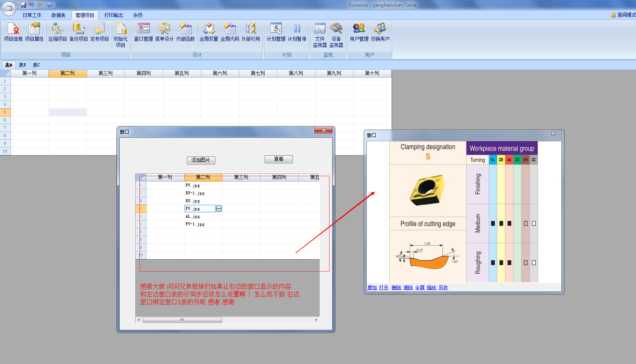Viewport: 636px width, 364px height.
Task: Click the 查看 button
Action: tap(279, 159)
